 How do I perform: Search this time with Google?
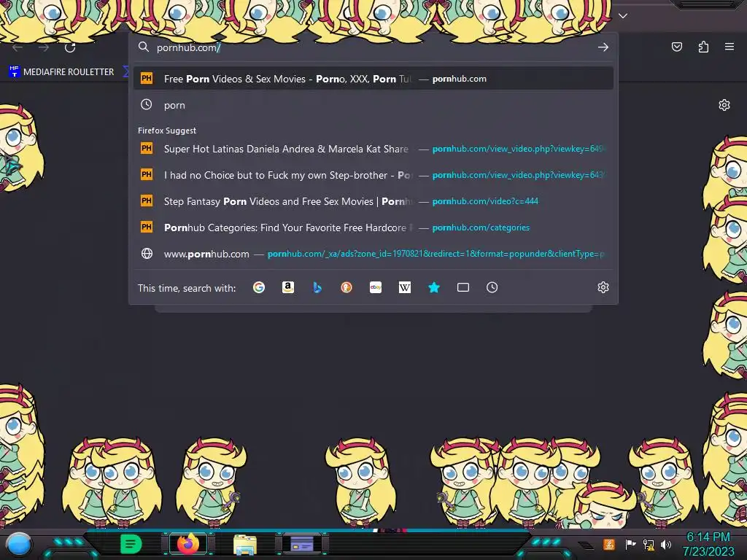coord(259,287)
